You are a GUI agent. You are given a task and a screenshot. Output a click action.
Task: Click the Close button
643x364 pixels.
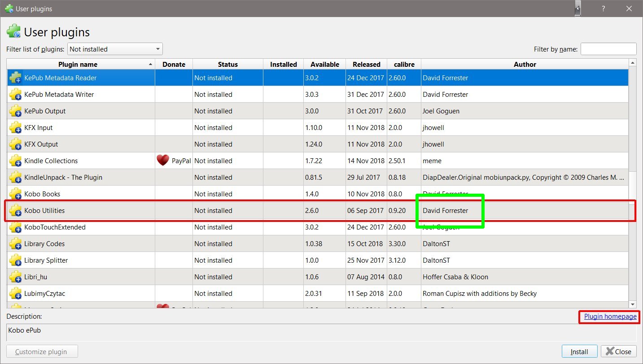619,351
